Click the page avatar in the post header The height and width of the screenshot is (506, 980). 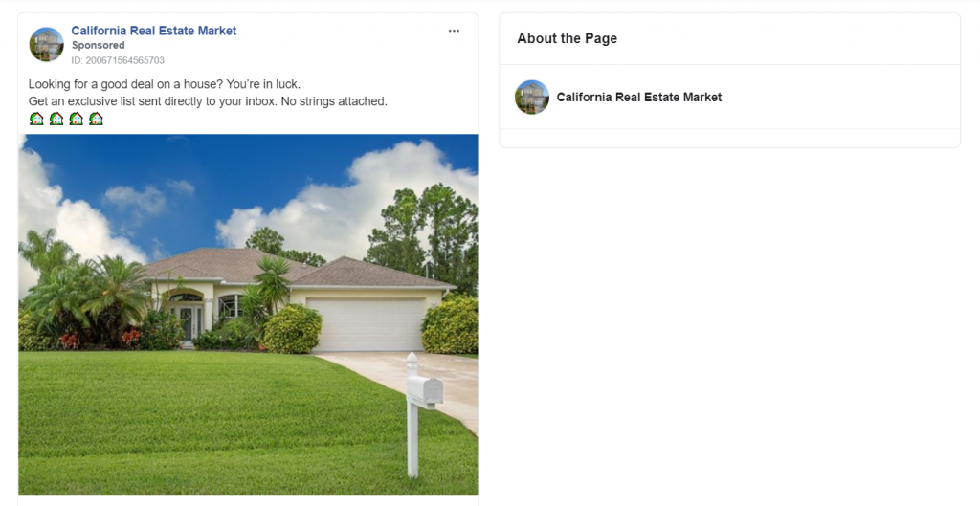[46, 44]
